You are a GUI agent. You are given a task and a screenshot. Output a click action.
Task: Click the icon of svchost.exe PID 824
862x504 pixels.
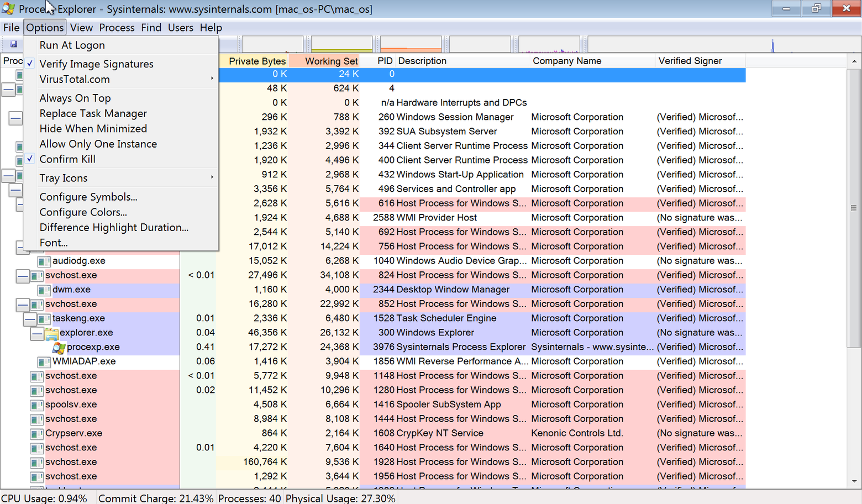37,275
